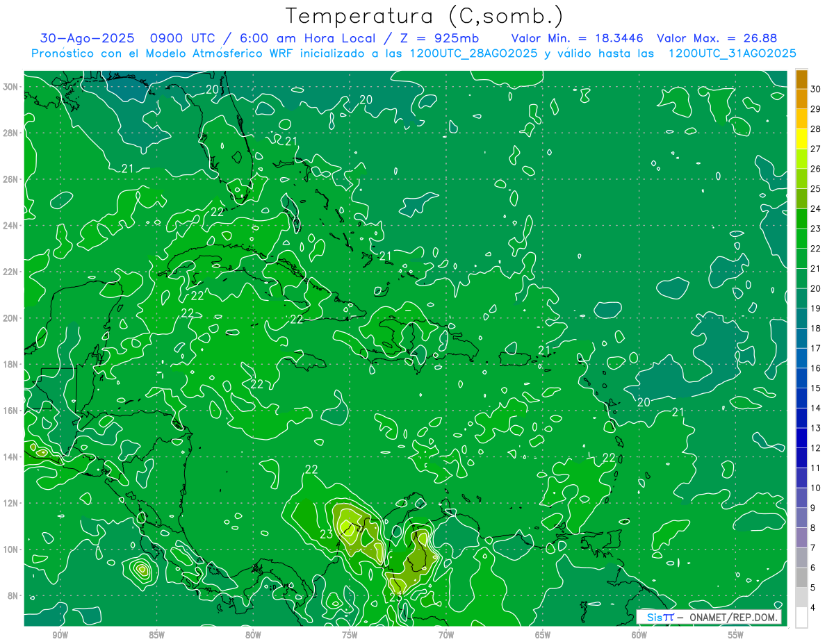Click colorbar label "28"

click(x=816, y=129)
